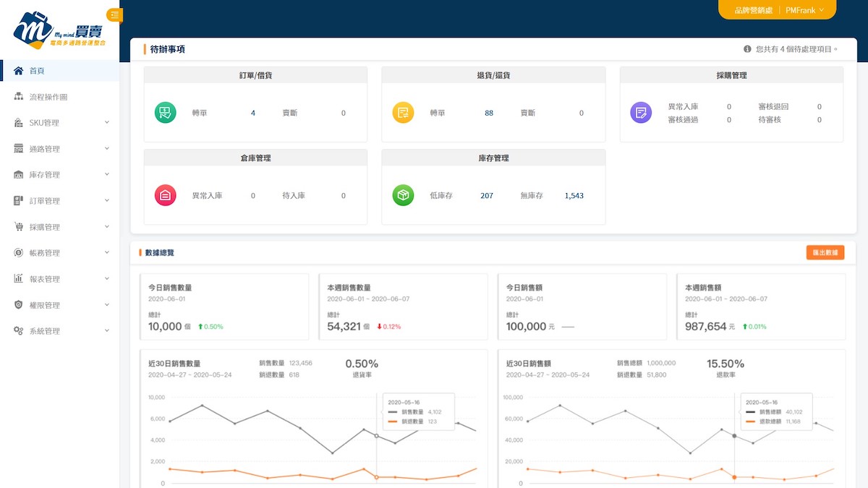Go to 首頁 in sidebar
Screen dimensions: 868x488
tap(59, 71)
